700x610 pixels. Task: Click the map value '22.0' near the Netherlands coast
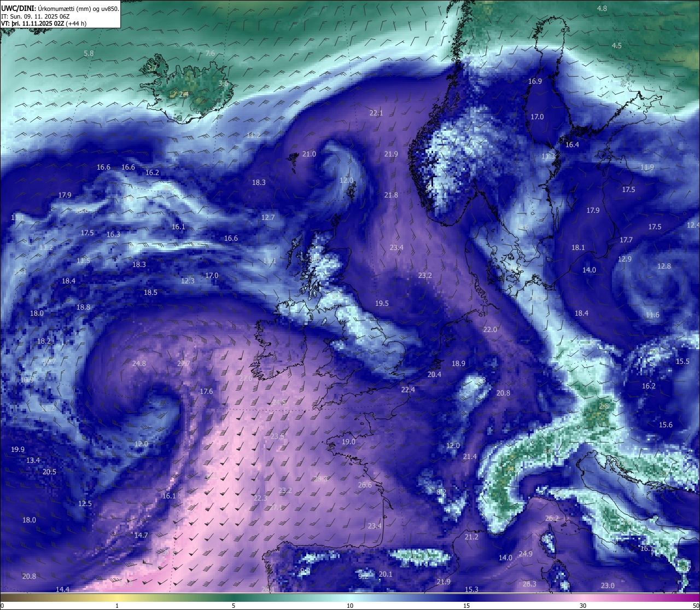[490, 330]
